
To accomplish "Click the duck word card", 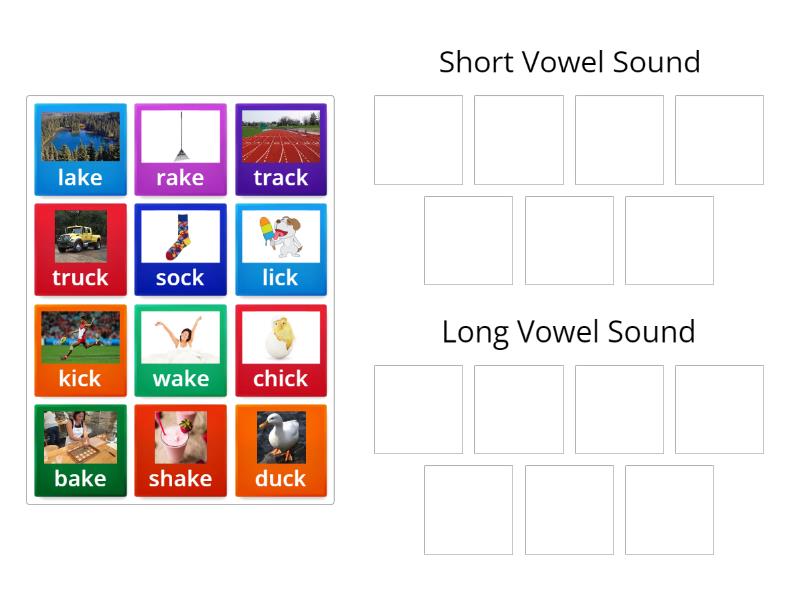I will pyautogui.click(x=281, y=450).
